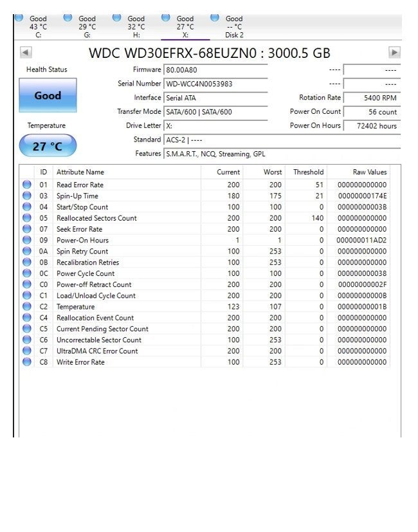The image size is (418, 532).
Task: Click status orb for Current Pending Sector Count
Action: point(27,329)
